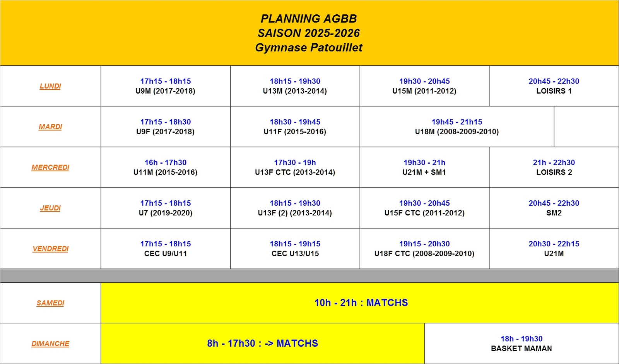Select the U7 (2019-2020) session cell
The image size is (619, 364).
(166, 208)
